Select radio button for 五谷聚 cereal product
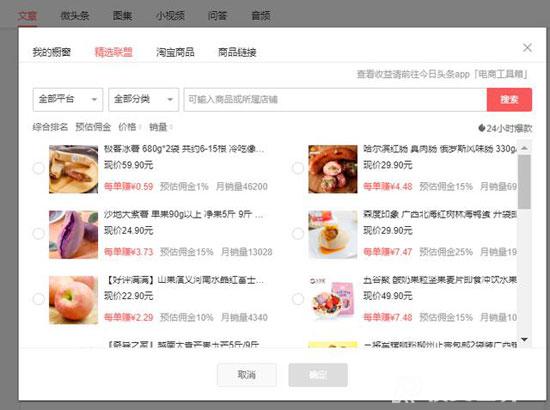The width and height of the screenshot is (550, 410). pos(298,299)
